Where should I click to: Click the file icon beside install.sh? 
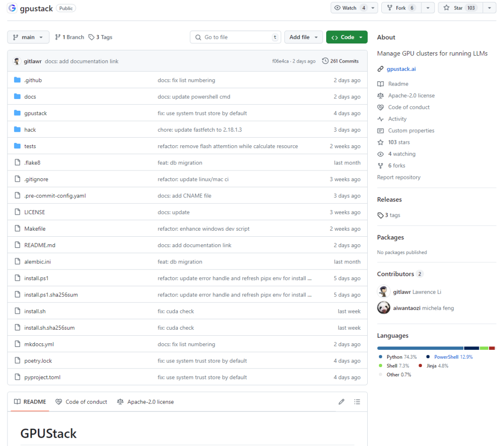click(x=17, y=311)
